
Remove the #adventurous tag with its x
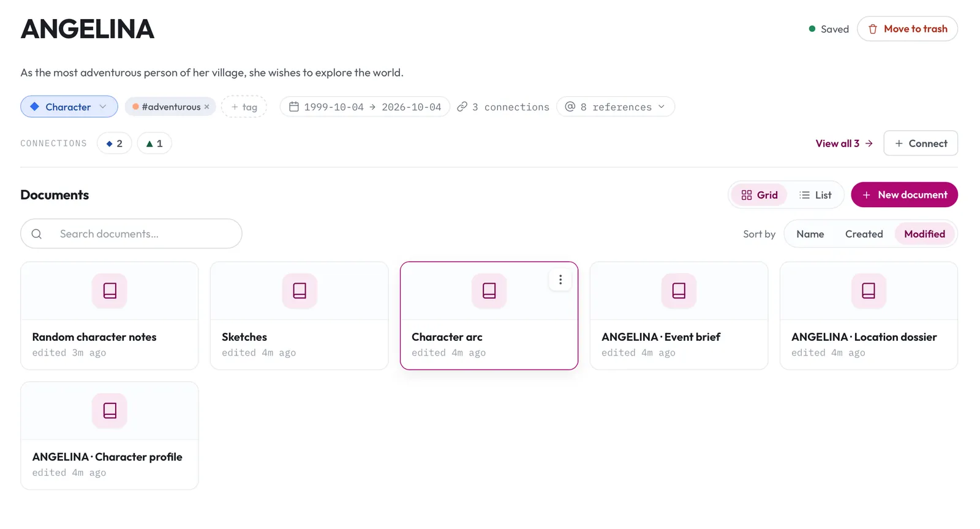click(x=207, y=107)
